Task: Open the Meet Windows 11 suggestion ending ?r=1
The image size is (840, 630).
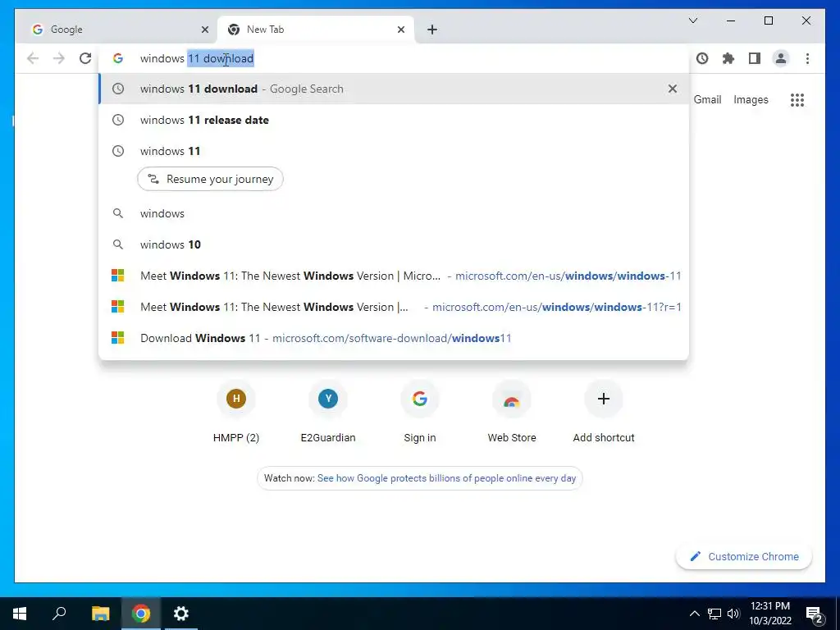Action: tap(394, 307)
